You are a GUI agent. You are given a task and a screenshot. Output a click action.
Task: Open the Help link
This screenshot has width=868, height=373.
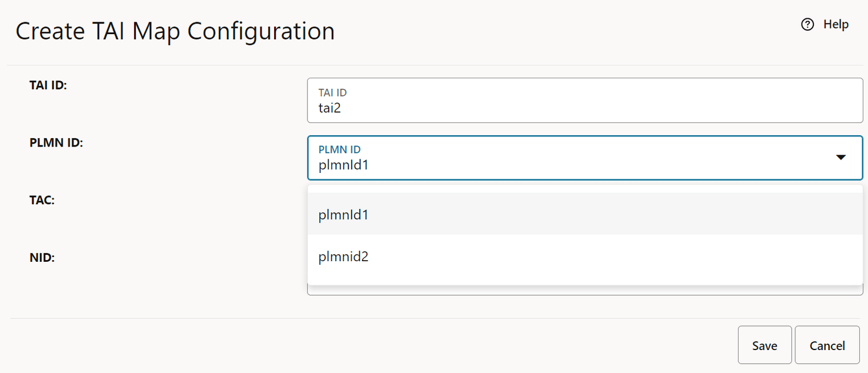(x=835, y=24)
